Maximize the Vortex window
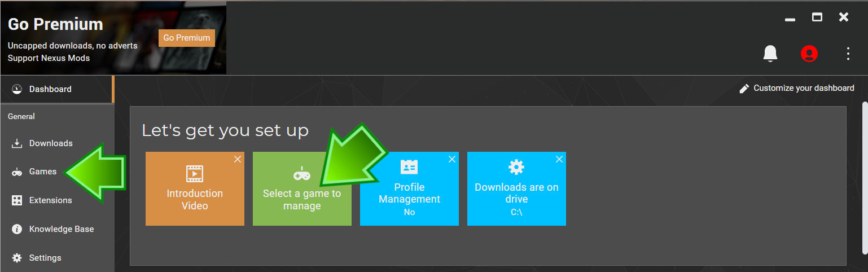This screenshot has width=868, height=272. (817, 17)
